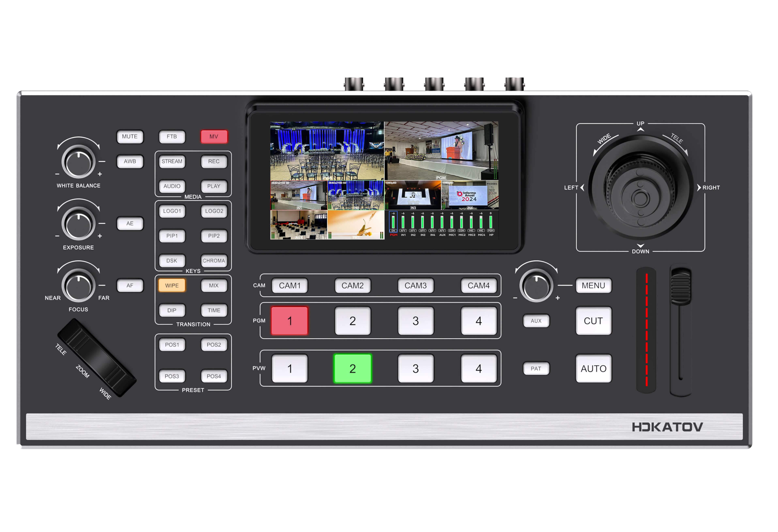Select the AUDIO media button
Viewport: 778px width, 532px height.
point(172,186)
